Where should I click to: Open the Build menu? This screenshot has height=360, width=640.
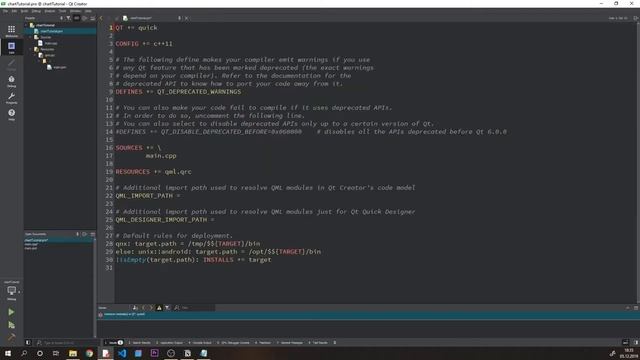[24, 11]
